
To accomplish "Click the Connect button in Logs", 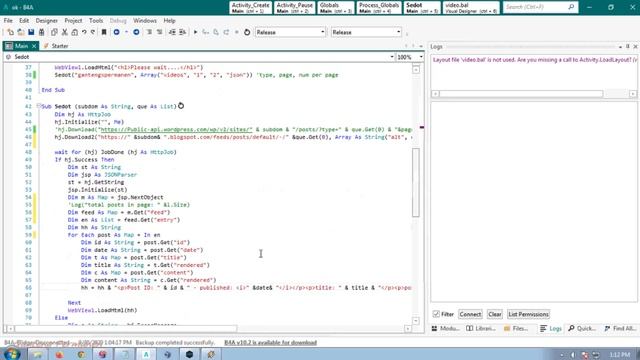I will (x=470, y=314).
